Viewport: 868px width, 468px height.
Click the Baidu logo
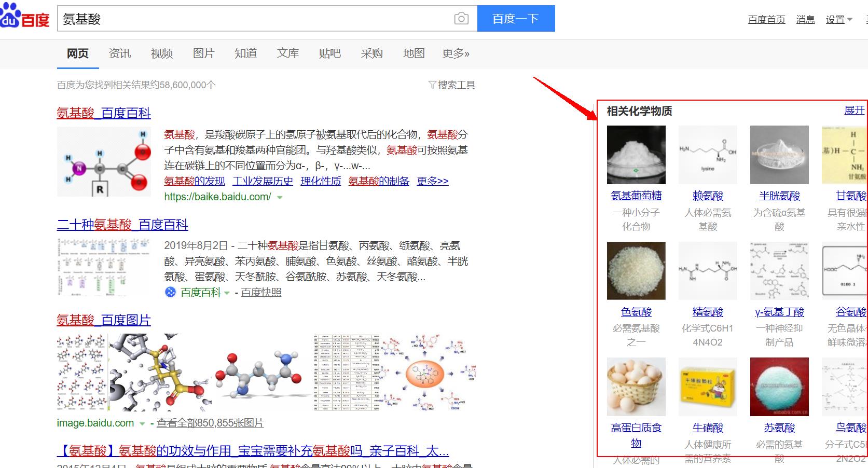click(x=24, y=17)
